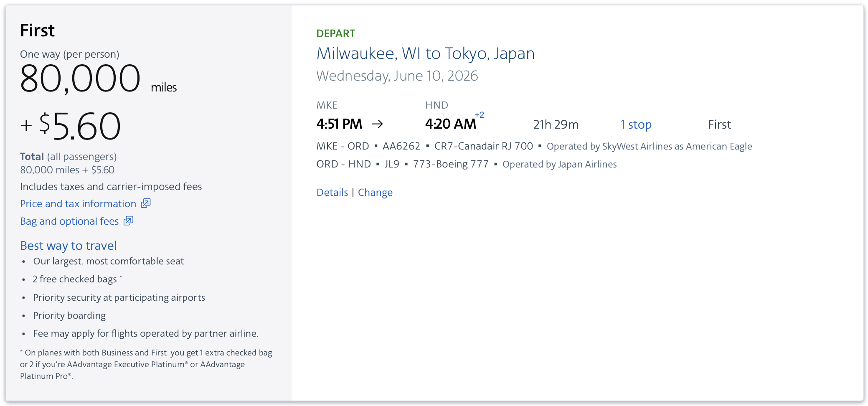
Task: Click the JL9 flight number
Action: [391, 164]
